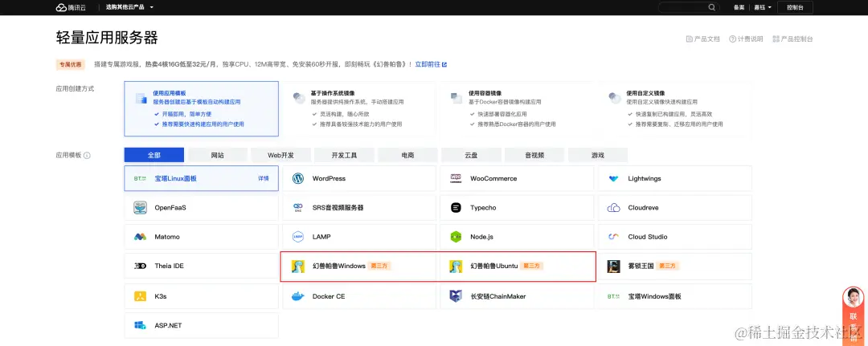Viewport: 868px width, 346px height.
Task: Click the 应用模板 info icon
Action: [x=88, y=155]
